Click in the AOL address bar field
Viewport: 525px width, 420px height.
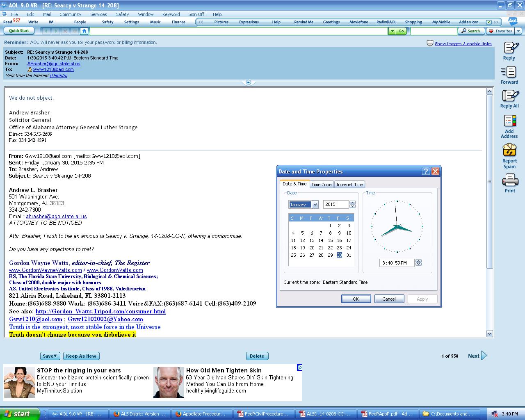coord(239,31)
